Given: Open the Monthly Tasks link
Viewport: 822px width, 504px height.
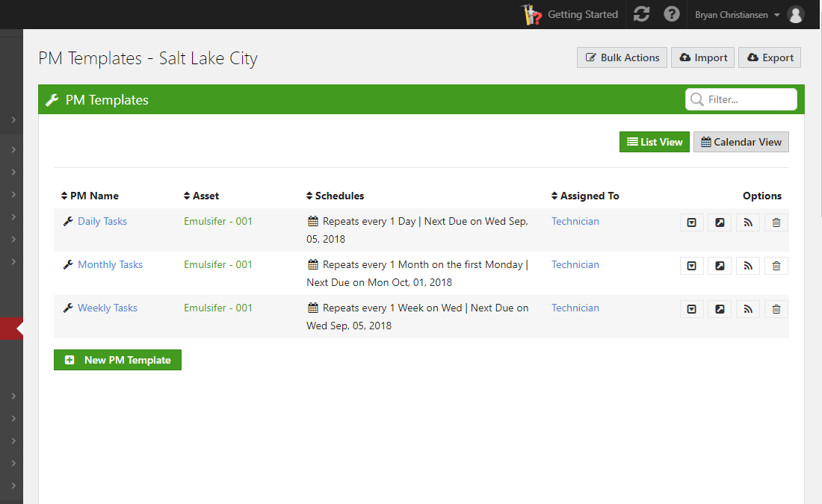Looking at the screenshot, I should [110, 264].
